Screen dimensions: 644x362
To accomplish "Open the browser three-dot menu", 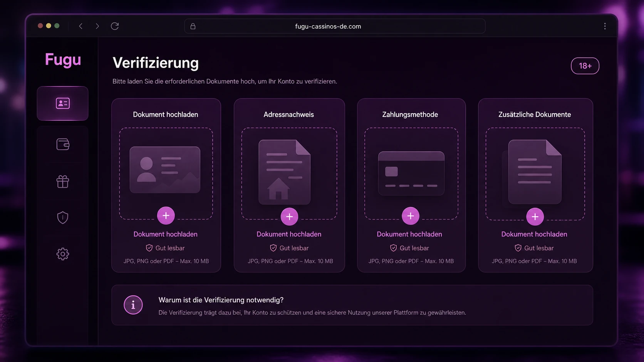I will click(605, 26).
